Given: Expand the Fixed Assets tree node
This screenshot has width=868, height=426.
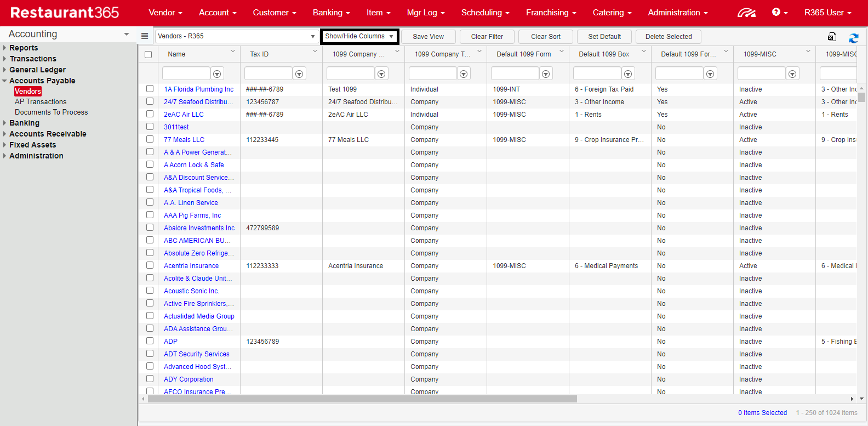Looking at the screenshot, I should tap(4, 145).
